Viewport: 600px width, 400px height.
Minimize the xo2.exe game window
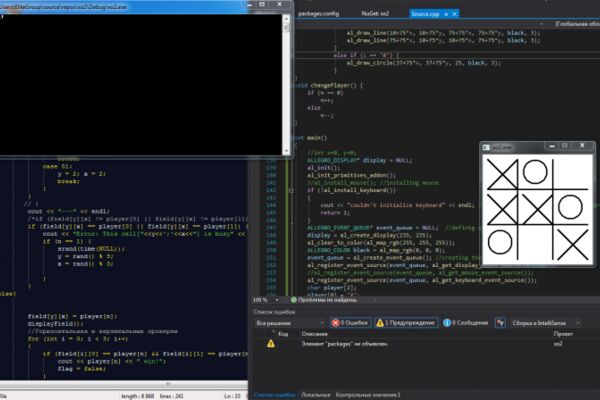[x=551, y=146]
